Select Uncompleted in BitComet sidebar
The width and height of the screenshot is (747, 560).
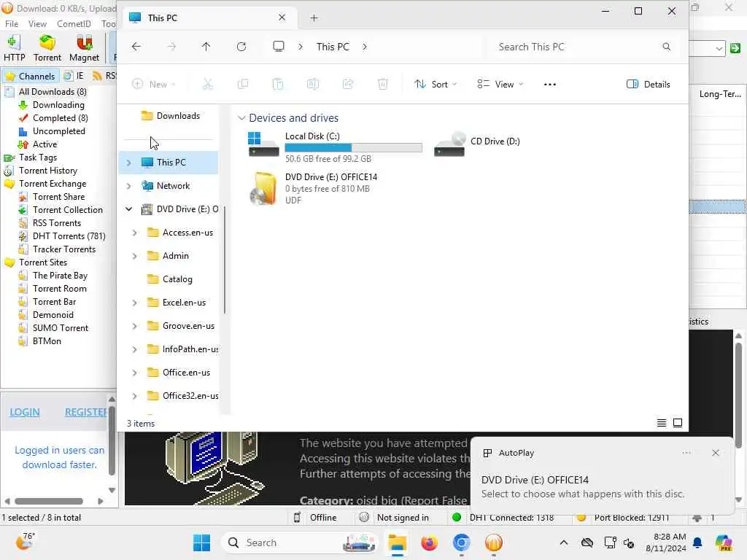pyautogui.click(x=58, y=131)
